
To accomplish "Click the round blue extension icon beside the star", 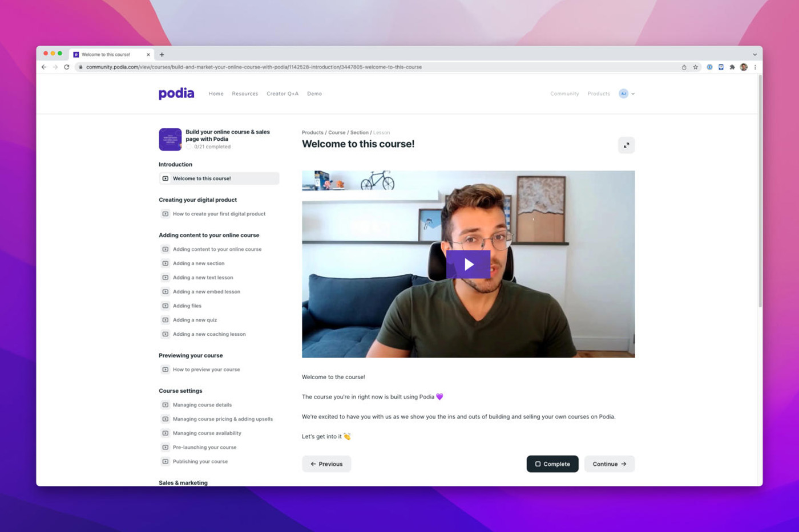I will point(709,67).
